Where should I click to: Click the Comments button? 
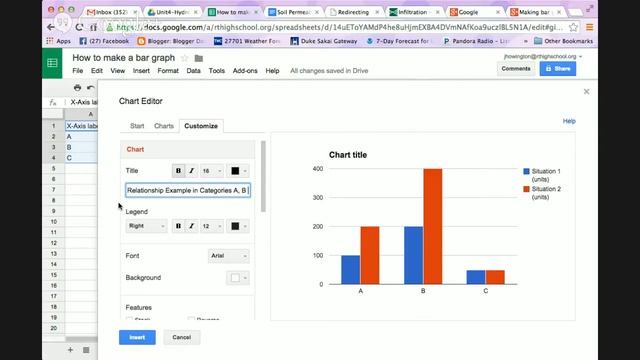click(516, 69)
